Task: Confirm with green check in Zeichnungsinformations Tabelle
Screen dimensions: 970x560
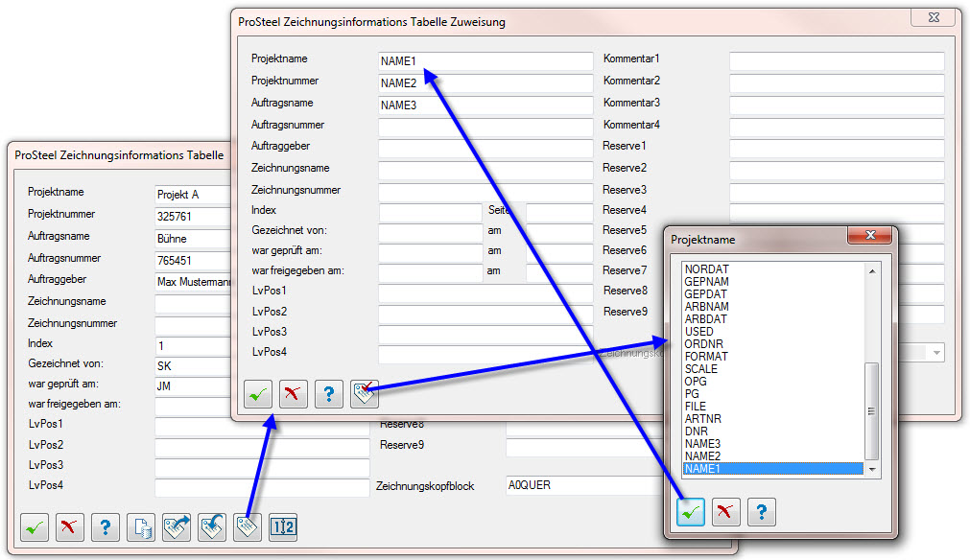Action: point(34,527)
